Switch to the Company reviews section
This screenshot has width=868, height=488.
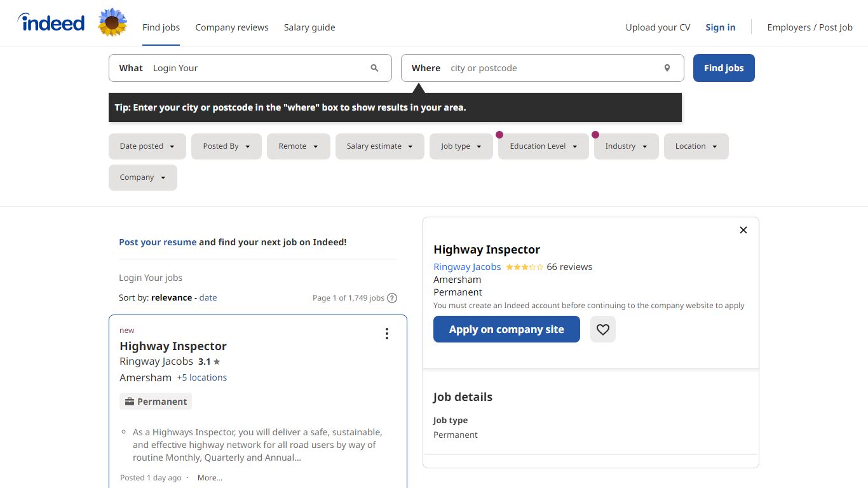click(232, 27)
